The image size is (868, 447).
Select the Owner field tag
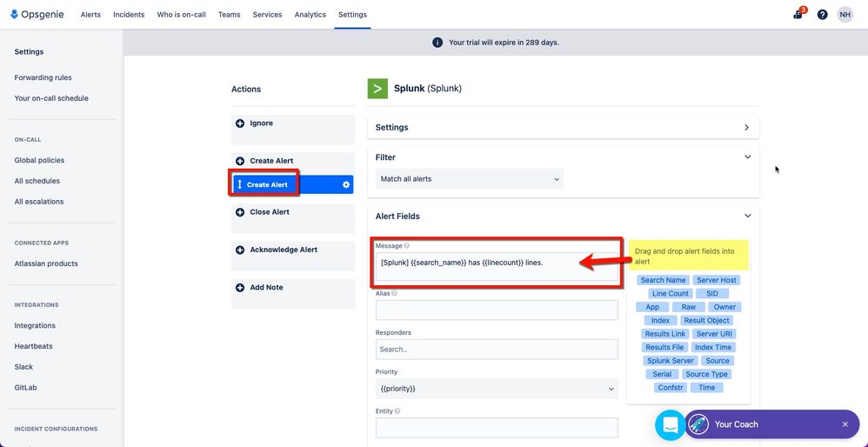(724, 307)
